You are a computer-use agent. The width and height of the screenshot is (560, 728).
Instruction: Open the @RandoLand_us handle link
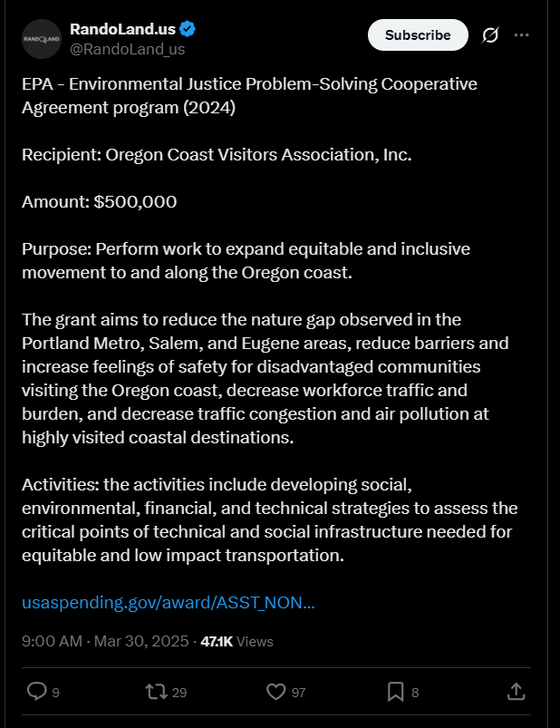coord(127,49)
